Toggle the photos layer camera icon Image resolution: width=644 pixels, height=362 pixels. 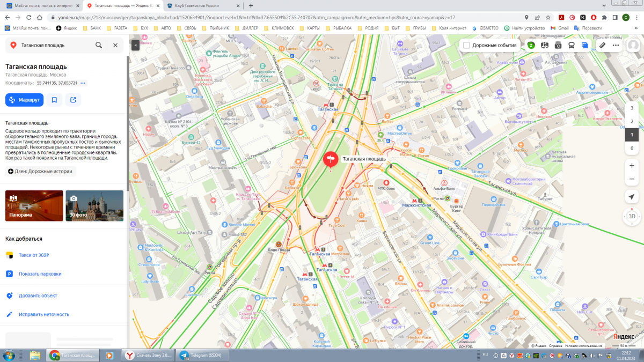558,46
